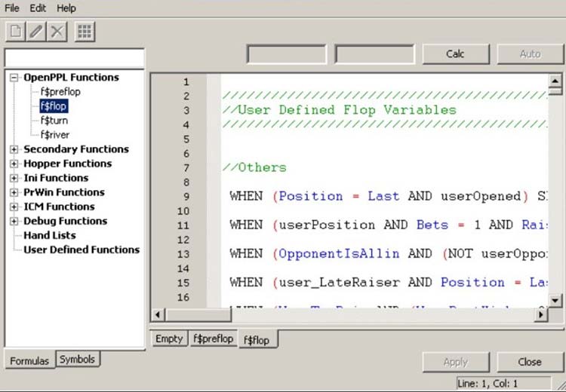The width and height of the screenshot is (566, 392).
Task: Switch to the Symbols tab
Action: [77, 360]
